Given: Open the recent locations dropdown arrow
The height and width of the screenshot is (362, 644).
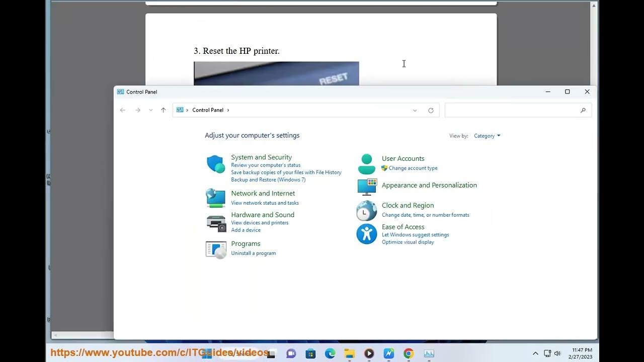Looking at the screenshot, I should [150, 110].
